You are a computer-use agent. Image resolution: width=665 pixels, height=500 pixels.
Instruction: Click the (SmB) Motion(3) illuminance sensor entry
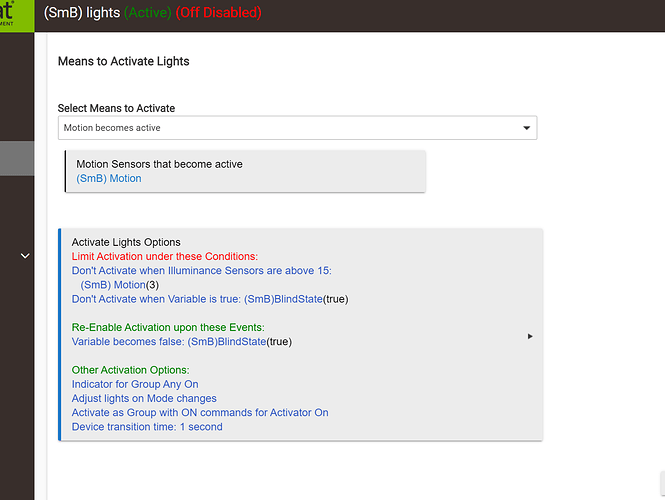click(x=116, y=284)
